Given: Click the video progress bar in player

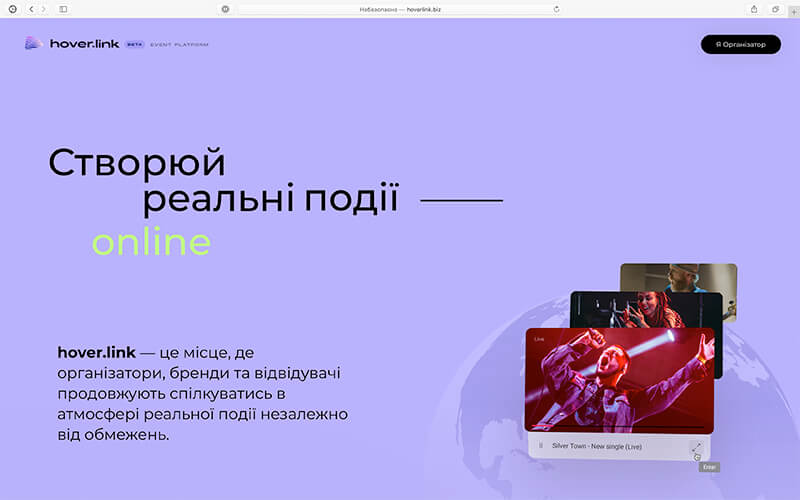Looking at the screenshot, I should point(619,426).
